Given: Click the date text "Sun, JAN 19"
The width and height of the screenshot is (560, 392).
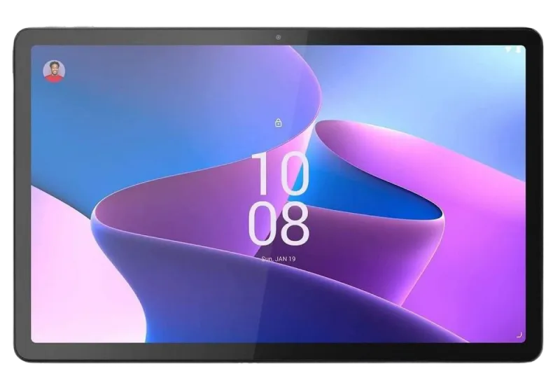Looking at the screenshot, I should [x=279, y=258].
